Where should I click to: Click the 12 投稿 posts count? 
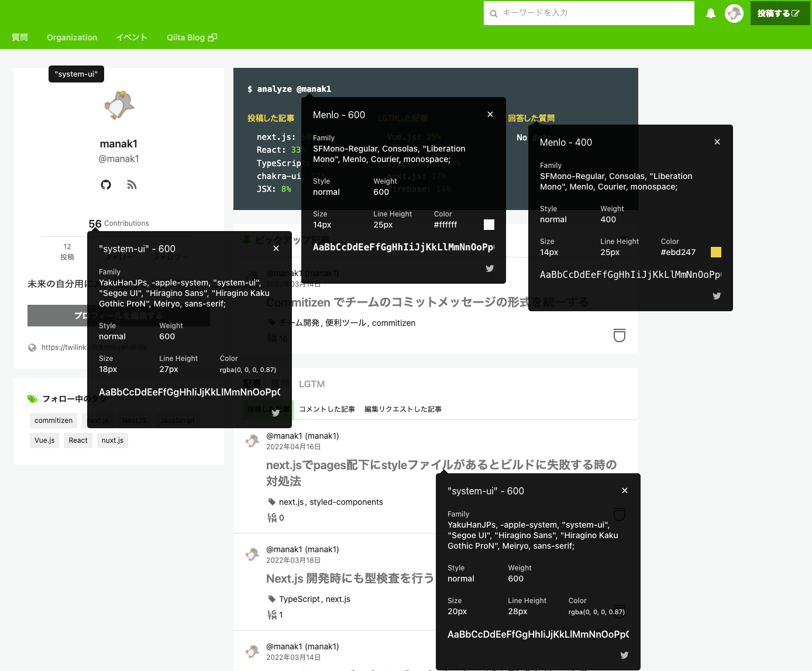click(67, 252)
